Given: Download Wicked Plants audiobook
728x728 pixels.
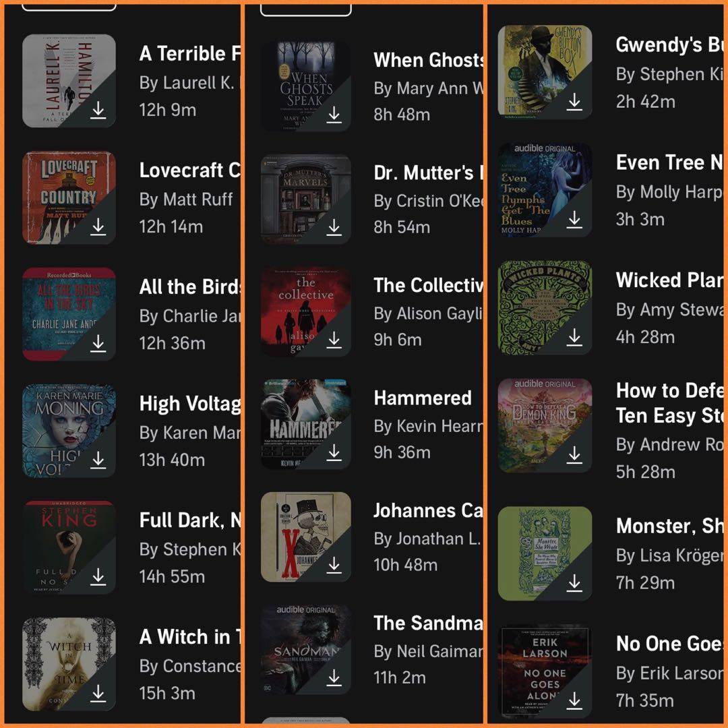Looking at the screenshot, I should coord(574,337).
